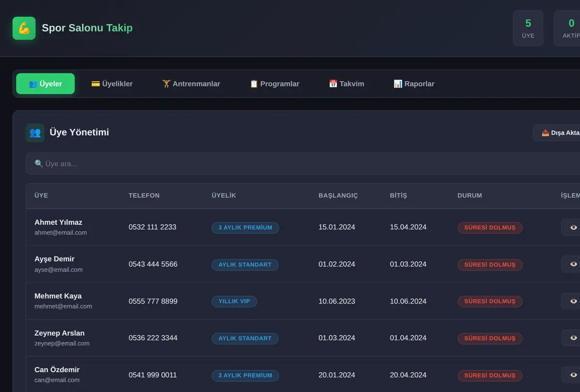This screenshot has height=392, width=580.
Task: Click start date 10.06.2023
Action: pos(337,301)
